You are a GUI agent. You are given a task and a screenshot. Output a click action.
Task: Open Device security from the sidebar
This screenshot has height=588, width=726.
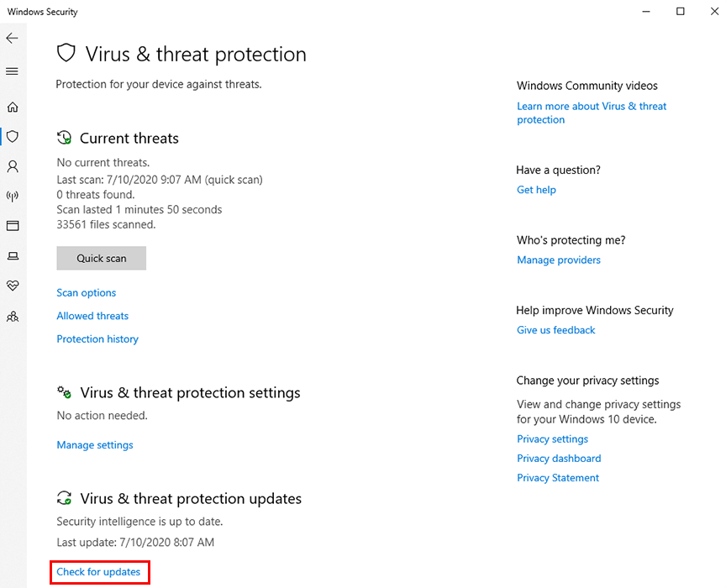point(13,255)
